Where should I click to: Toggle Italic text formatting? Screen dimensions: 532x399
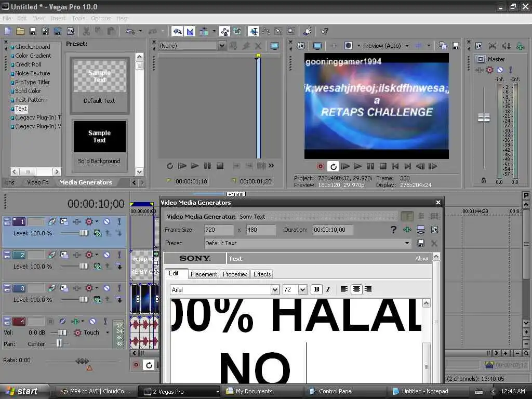pos(328,289)
